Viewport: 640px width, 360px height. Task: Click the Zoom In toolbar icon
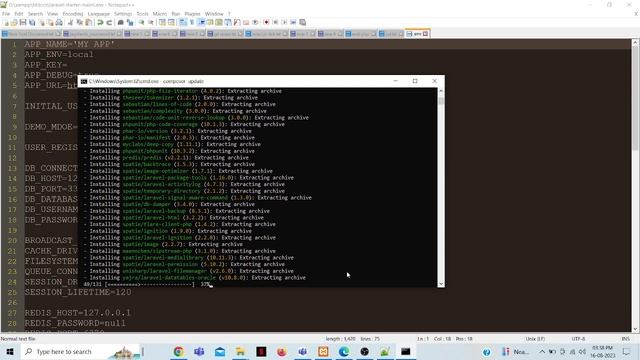coord(141,22)
